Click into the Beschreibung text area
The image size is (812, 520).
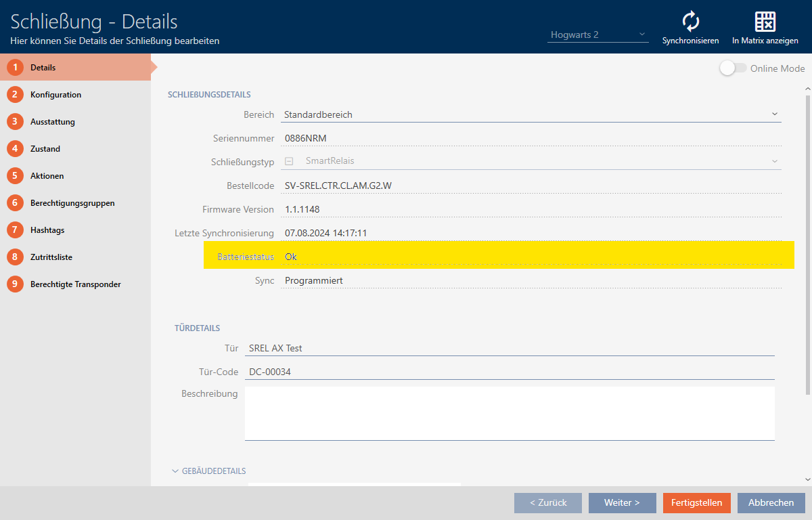point(509,413)
